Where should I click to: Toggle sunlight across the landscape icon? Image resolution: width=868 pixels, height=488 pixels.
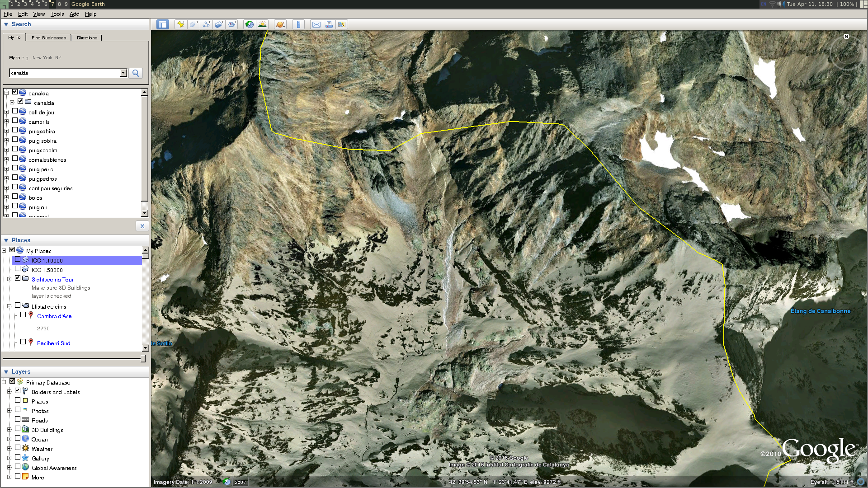(262, 24)
